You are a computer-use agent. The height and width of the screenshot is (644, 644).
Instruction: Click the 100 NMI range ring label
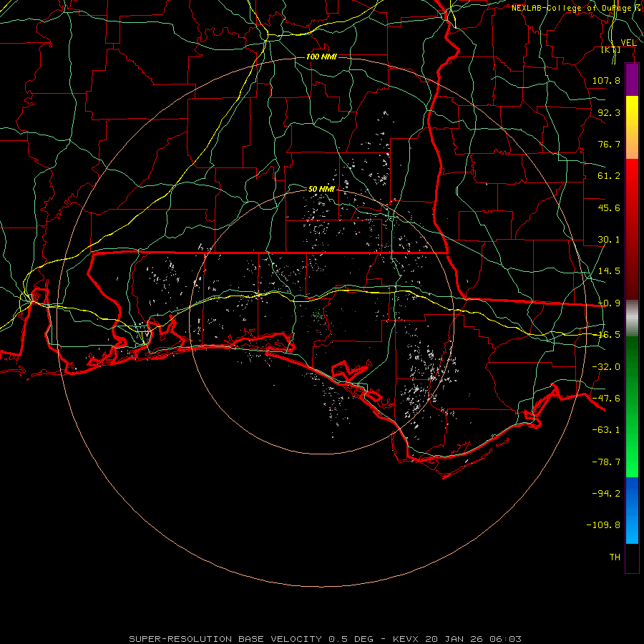click(x=321, y=57)
